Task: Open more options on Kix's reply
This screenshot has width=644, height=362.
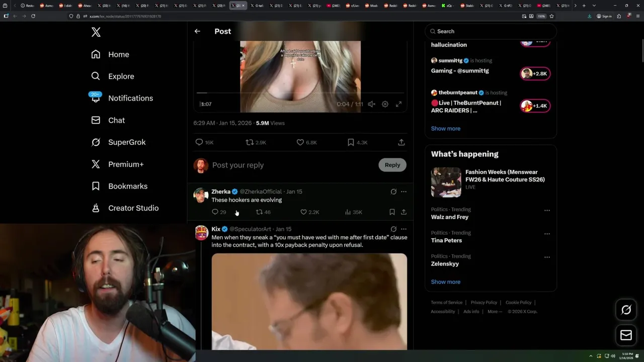Action: [404, 229]
